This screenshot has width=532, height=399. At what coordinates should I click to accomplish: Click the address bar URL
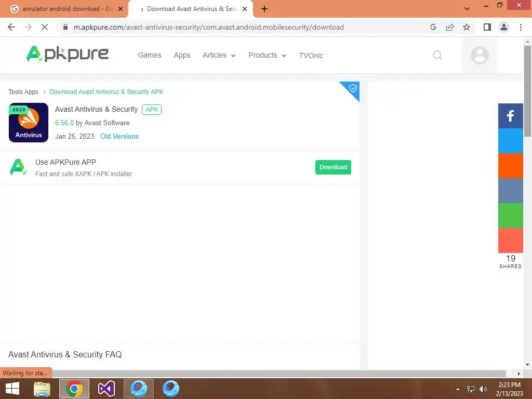click(x=209, y=27)
